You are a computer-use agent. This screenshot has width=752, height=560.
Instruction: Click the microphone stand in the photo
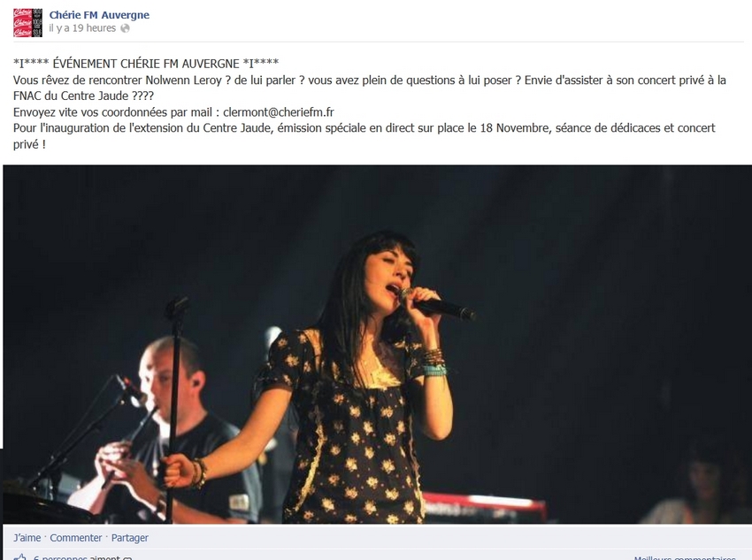[x=174, y=408]
